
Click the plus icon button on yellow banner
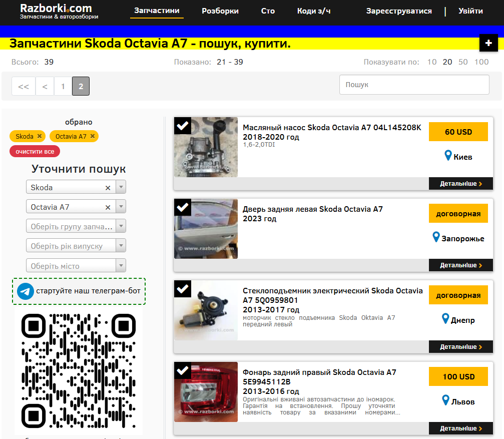click(488, 43)
